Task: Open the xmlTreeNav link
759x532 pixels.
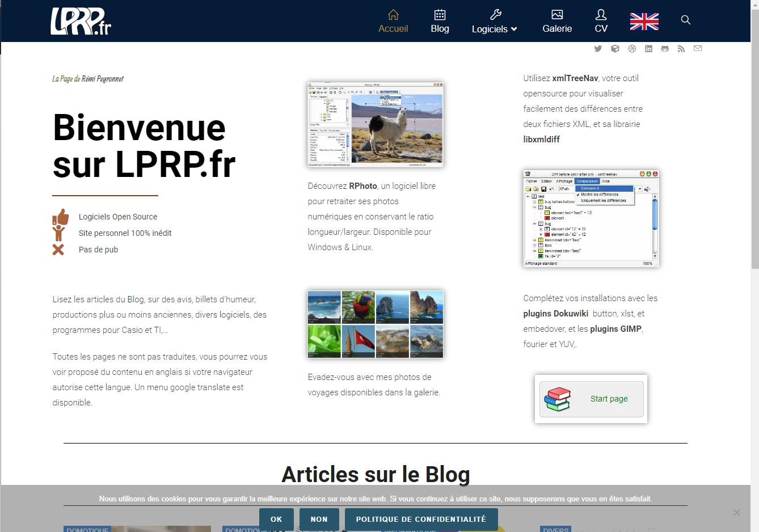Action: (x=575, y=78)
